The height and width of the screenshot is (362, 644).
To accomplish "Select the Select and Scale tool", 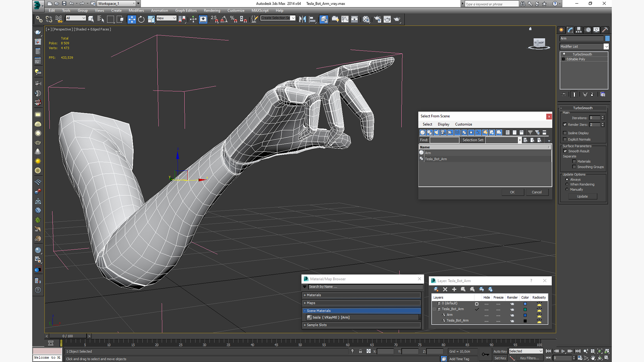I will pyautogui.click(x=151, y=19).
